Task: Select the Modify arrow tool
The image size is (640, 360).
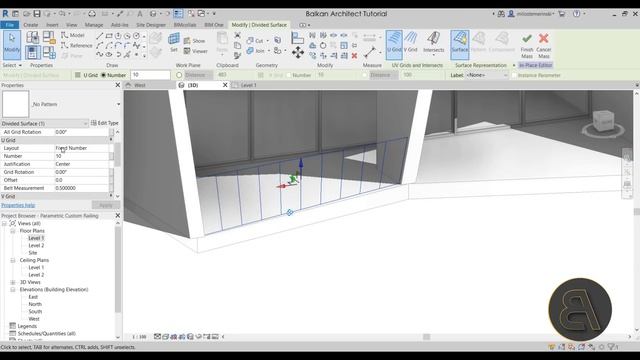Action: click(12, 44)
